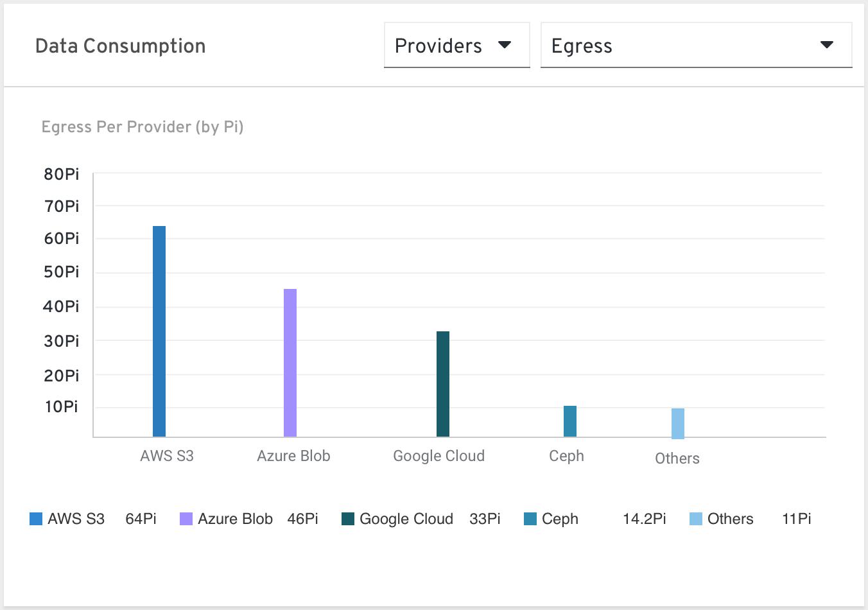Click the Google Cloud x-axis label
Viewport: 868px width, 610px height.
(439, 456)
